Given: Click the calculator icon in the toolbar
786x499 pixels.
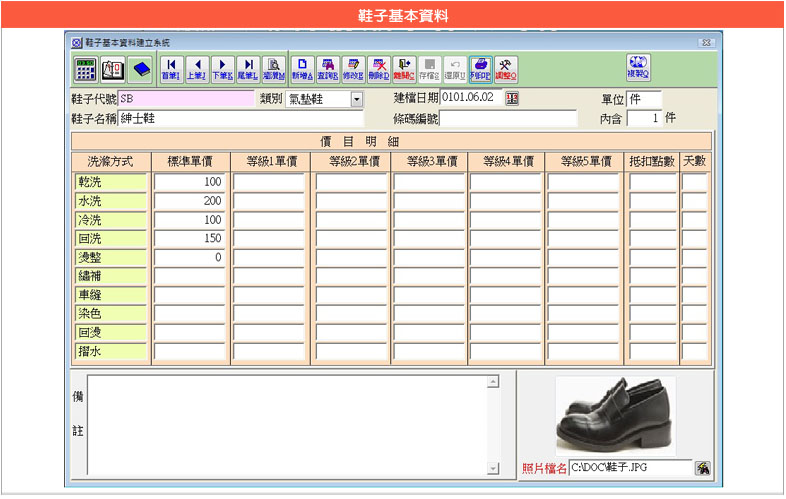Looking at the screenshot, I should (x=85, y=69).
